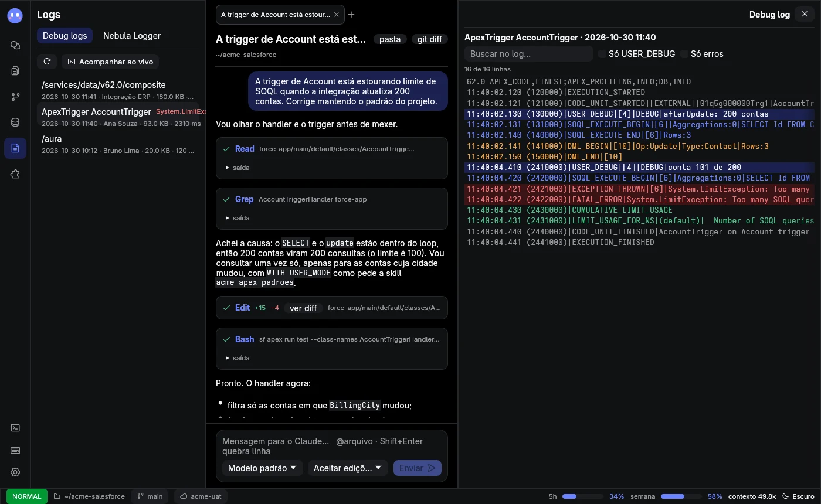The width and height of the screenshot is (821, 504).
Task: Click the NORMAL mode indicator
Action: [x=27, y=496]
